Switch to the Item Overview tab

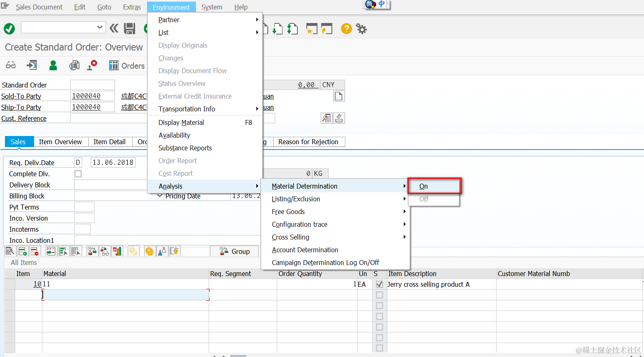(60, 142)
